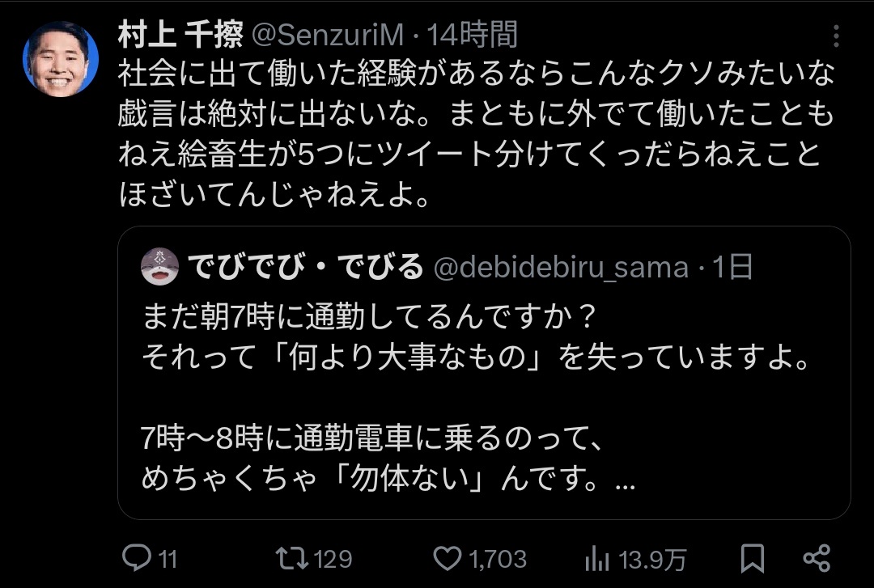Click the でびでび・でびる quoted avatar icon

(x=160, y=266)
